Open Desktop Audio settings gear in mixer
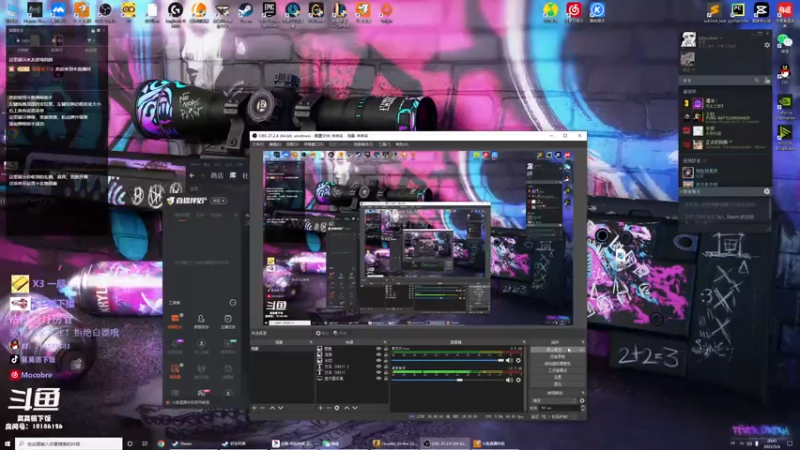Viewport: 800px width, 450px height. 518,380
